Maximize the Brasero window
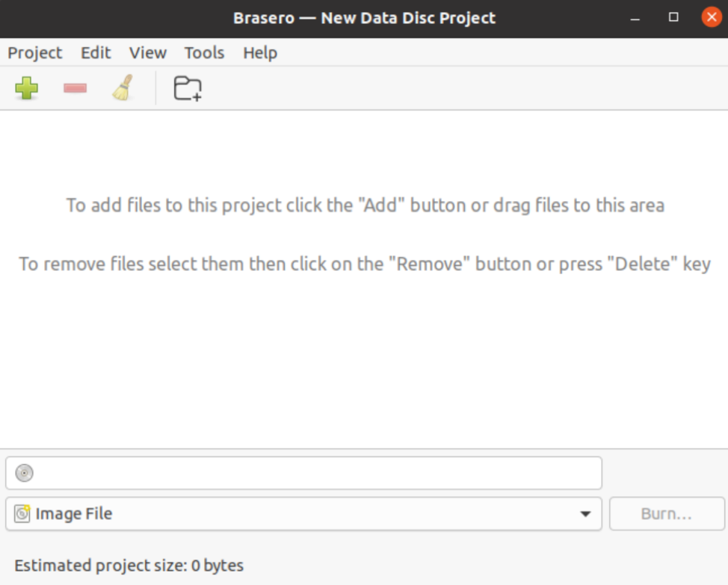728x585 pixels. coord(673,17)
